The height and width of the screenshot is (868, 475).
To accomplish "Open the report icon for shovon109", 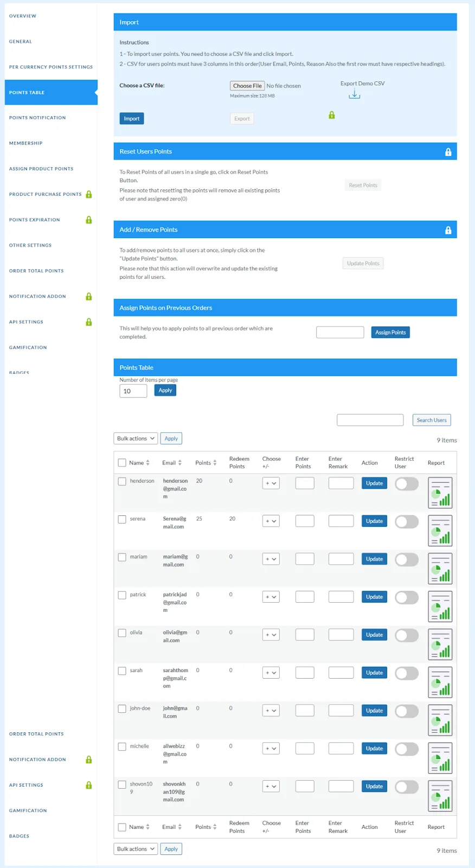I will tap(440, 796).
